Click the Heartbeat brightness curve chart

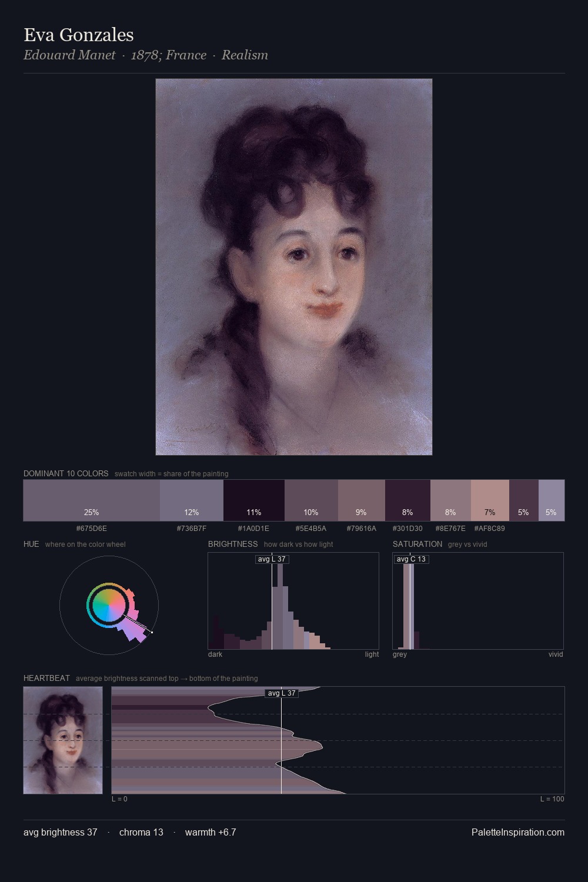click(338, 740)
